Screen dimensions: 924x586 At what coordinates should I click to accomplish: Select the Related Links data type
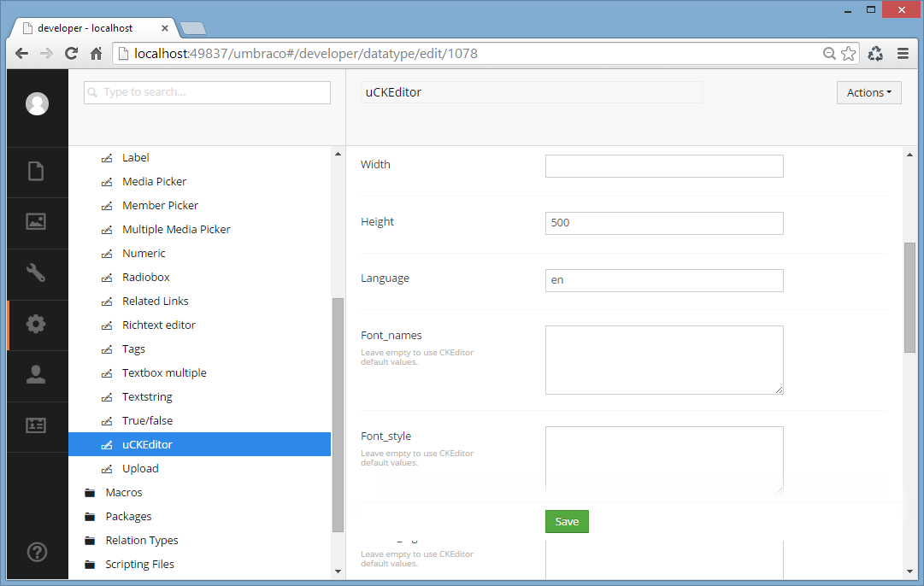(156, 302)
